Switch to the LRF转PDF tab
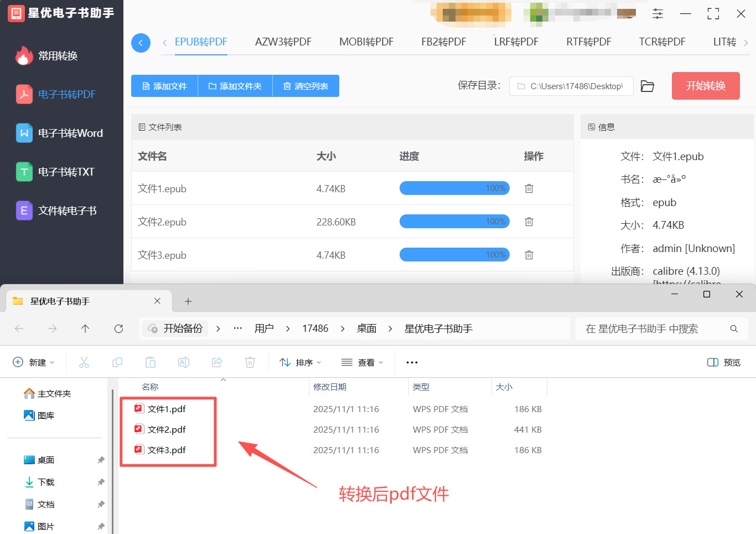 516,42
